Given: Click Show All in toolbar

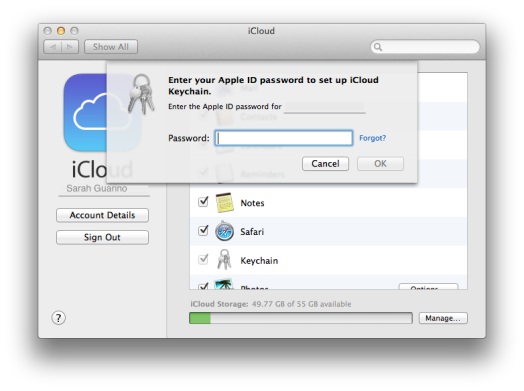Looking at the screenshot, I should (x=111, y=47).
